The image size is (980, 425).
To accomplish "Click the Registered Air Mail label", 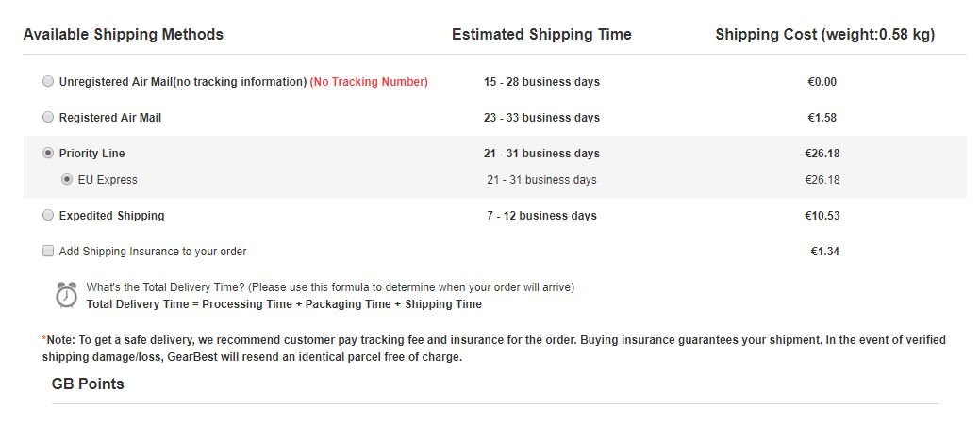I will coord(110,118).
